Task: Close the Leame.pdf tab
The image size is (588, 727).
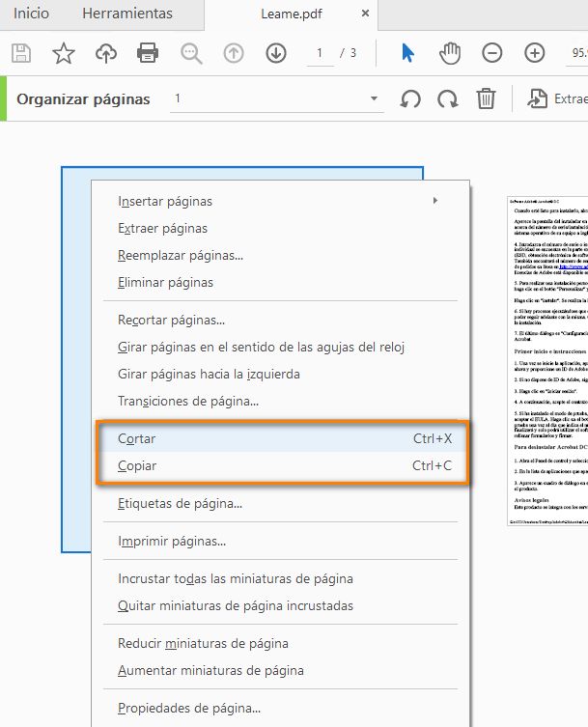Action: coord(365,14)
